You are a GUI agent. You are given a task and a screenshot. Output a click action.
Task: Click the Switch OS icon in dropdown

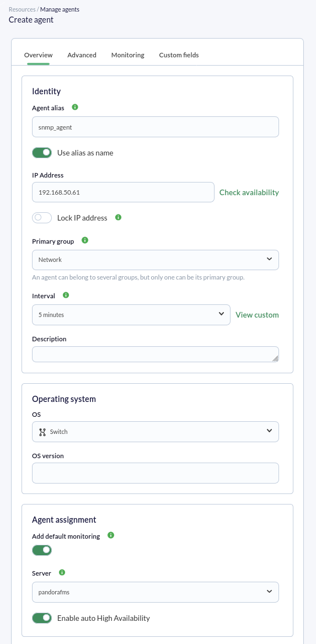[42, 432]
